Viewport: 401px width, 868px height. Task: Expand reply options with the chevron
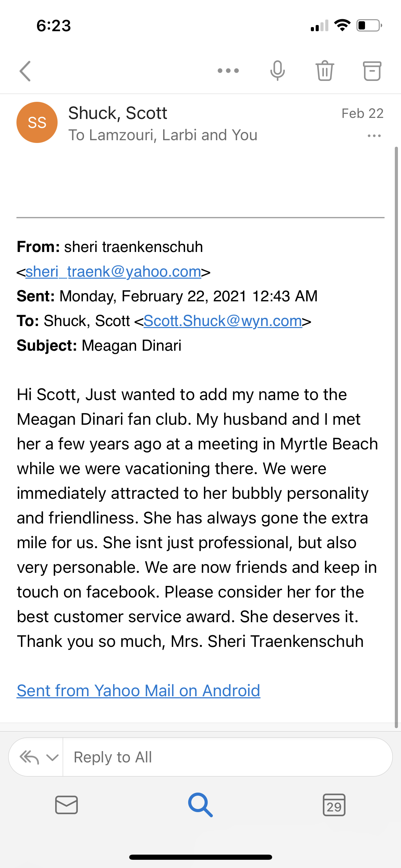[x=52, y=757]
